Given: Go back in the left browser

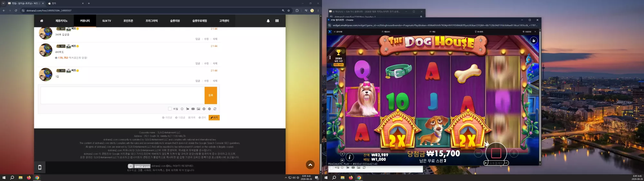Looking at the screenshot, I should [4, 11].
